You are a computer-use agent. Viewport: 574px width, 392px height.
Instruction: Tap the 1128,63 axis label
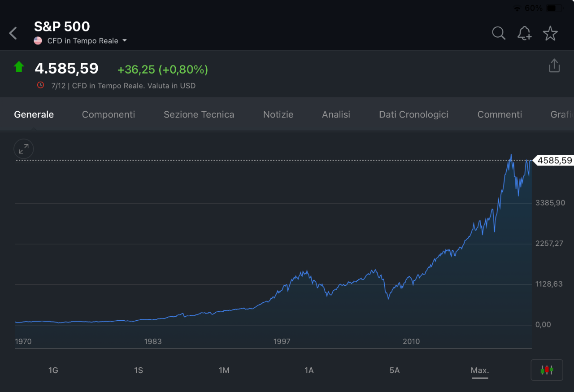(549, 284)
